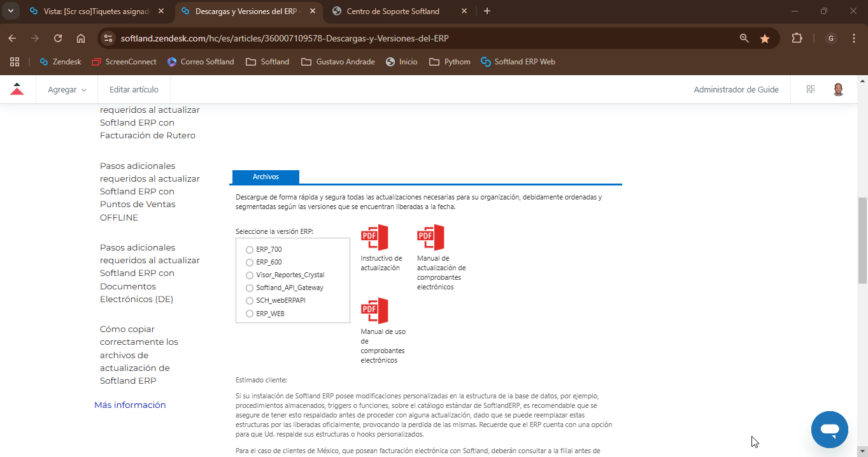The image size is (868, 457).
Task: Open the browser extensions puzzle icon
Action: [797, 38]
